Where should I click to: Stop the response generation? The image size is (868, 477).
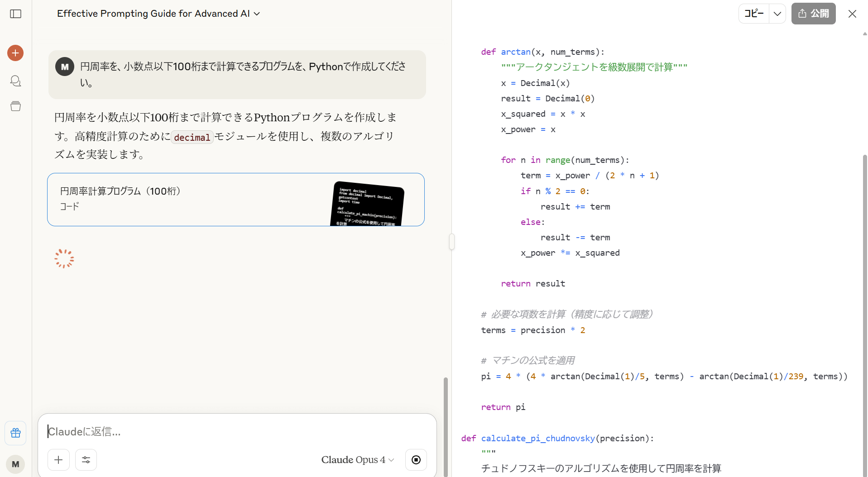[x=416, y=460]
